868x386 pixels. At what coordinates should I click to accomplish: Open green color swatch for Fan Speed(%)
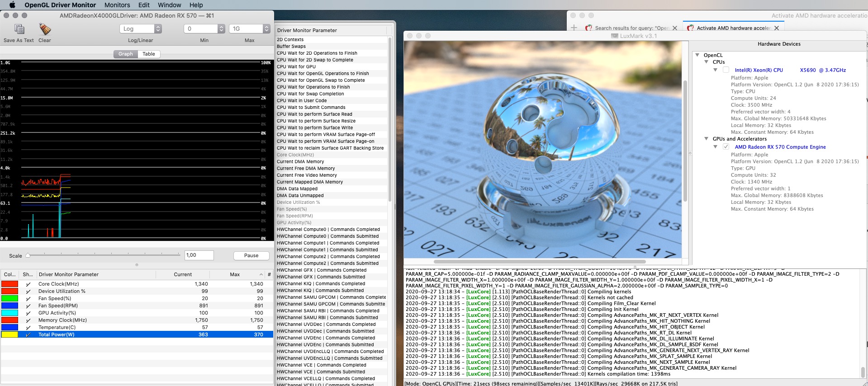(9, 298)
